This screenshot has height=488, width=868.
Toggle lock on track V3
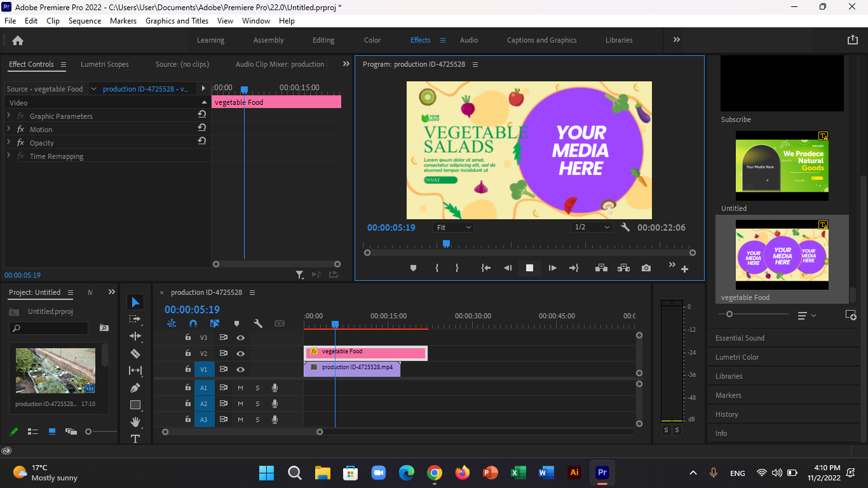pos(188,337)
